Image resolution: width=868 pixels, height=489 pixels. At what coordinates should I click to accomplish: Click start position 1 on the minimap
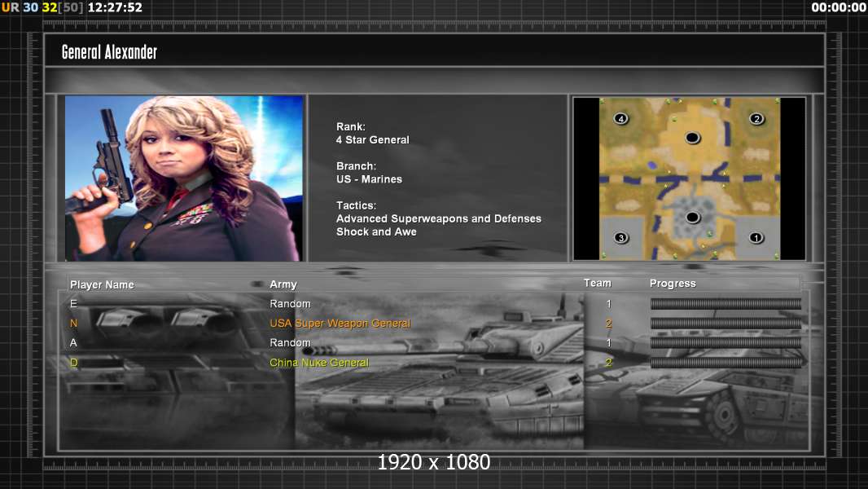click(x=756, y=238)
